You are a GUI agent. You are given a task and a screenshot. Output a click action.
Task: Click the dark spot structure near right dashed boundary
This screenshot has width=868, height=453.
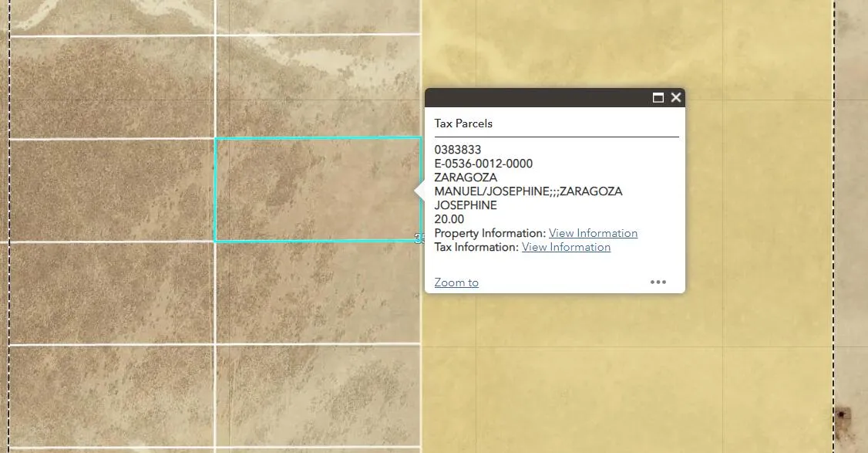pyautogui.click(x=841, y=416)
